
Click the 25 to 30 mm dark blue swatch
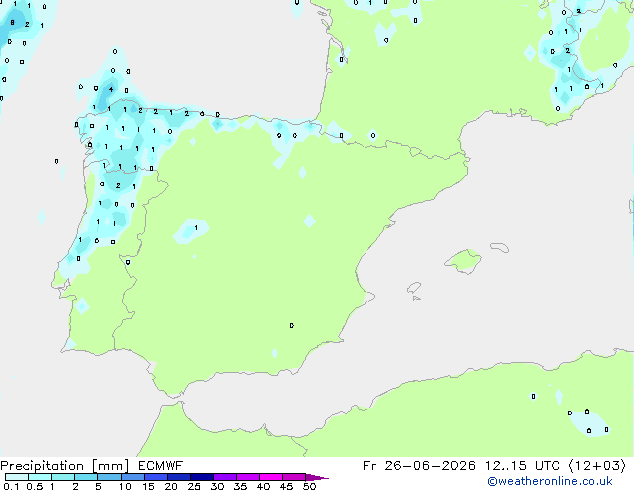tap(202, 477)
